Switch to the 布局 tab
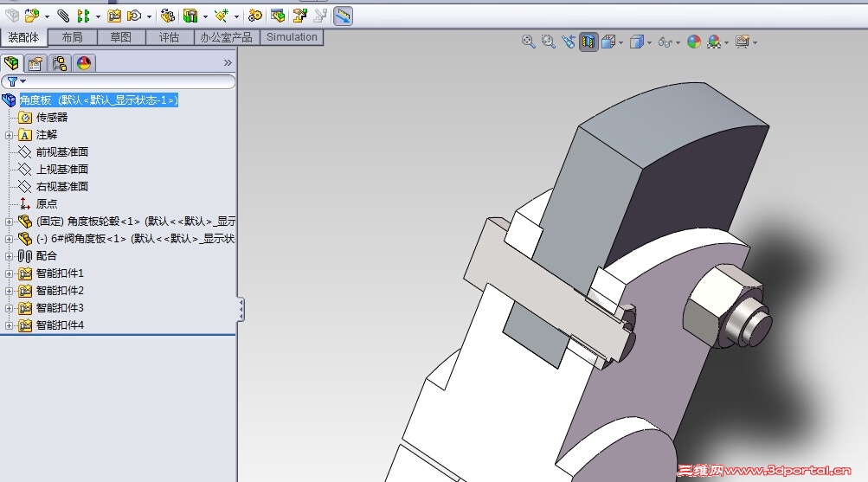 click(x=73, y=37)
